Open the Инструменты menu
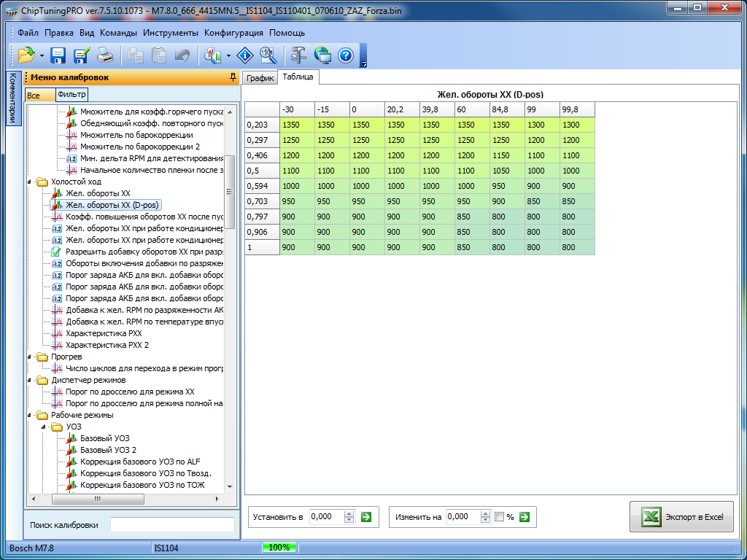 pos(170,33)
